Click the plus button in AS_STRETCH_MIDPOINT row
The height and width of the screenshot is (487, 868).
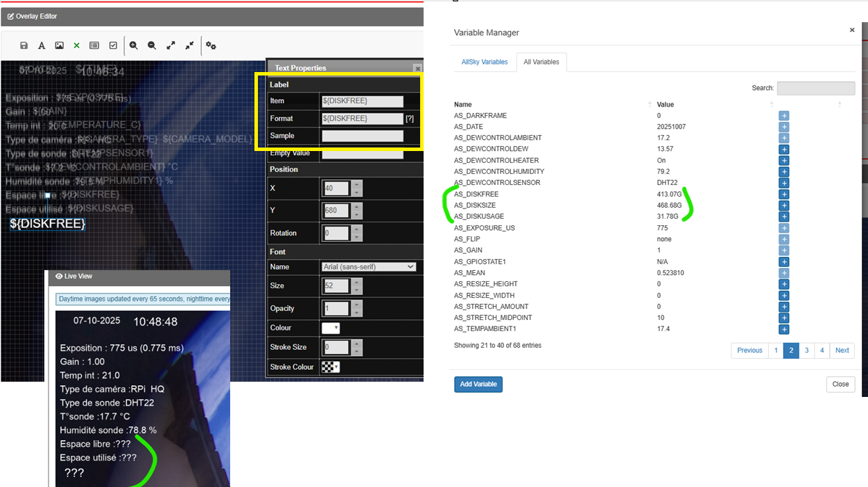pyautogui.click(x=784, y=318)
